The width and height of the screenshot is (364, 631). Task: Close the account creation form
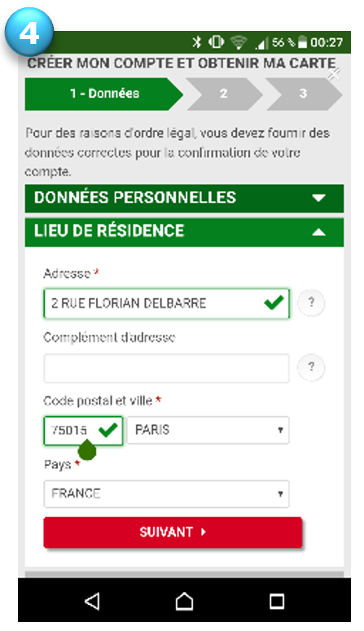pyautogui.click(x=334, y=73)
